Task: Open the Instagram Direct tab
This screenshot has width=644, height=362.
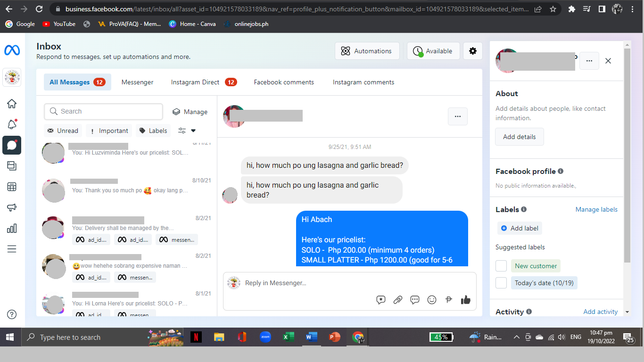Action: (x=204, y=82)
